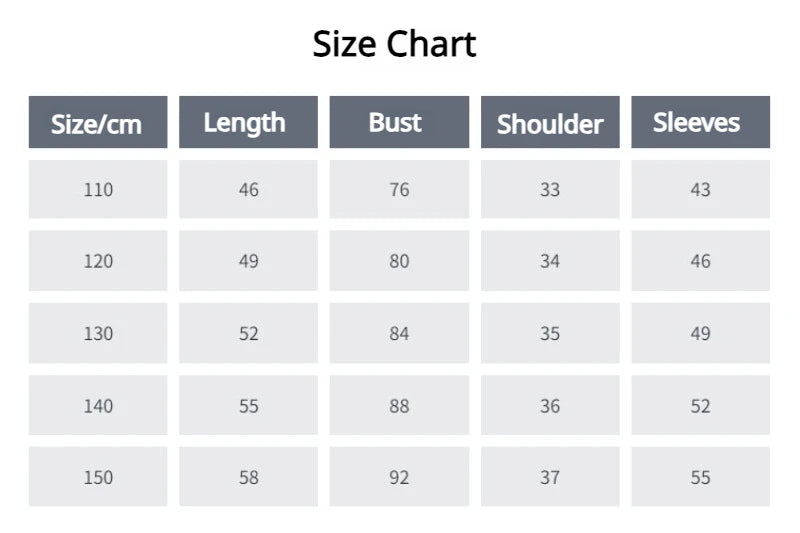The width and height of the screenshot is (800, 533).
Task: Select the size 140 row cell
Action: pyautogui.click(x=98, y=405)
